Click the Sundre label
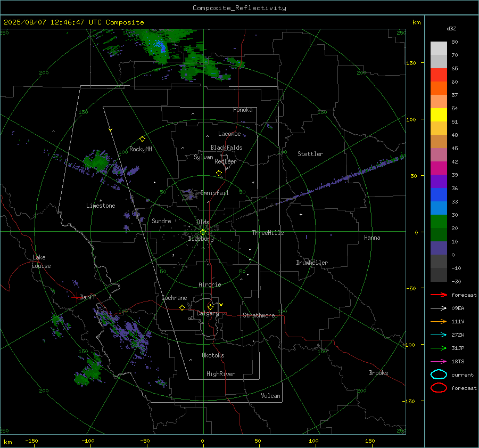 pyautogui.click(x=161, y=221)
